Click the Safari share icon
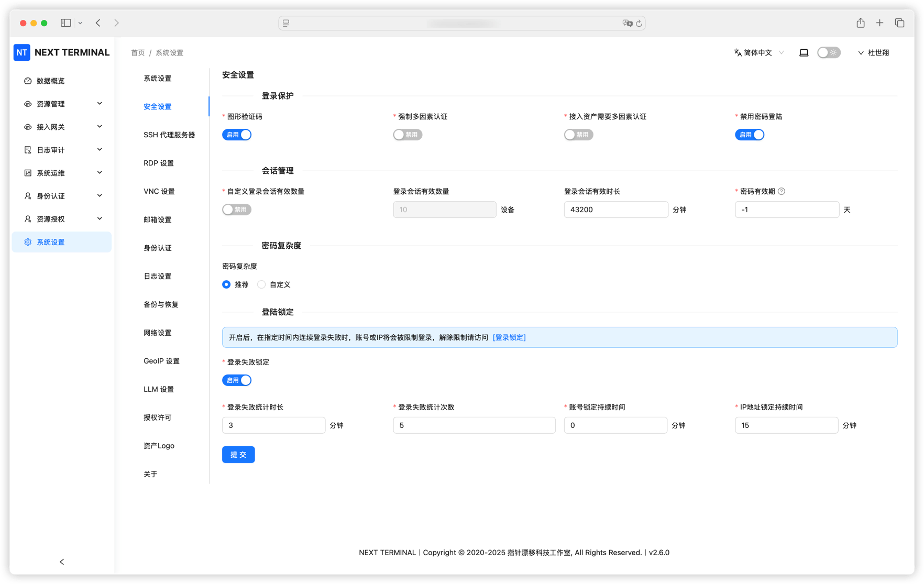 point(861,23)
